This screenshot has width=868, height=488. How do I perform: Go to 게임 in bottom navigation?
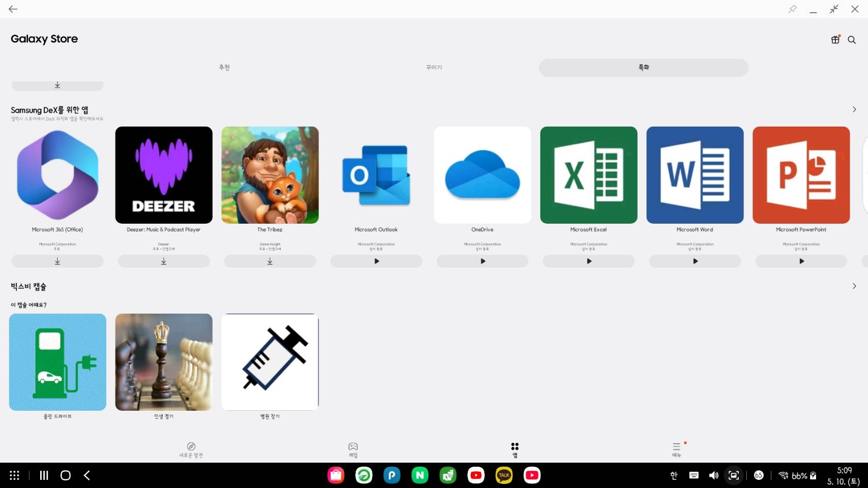[x=353, y=450]
